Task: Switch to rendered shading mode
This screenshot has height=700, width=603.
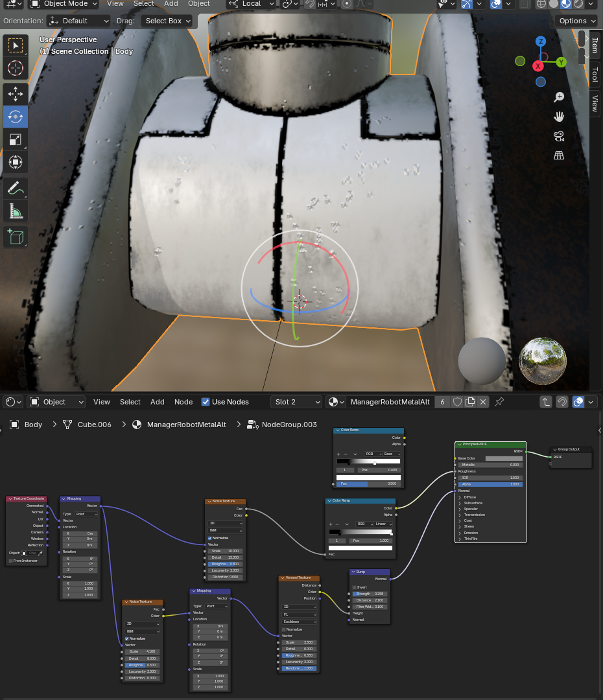Action: click(579, 4)
